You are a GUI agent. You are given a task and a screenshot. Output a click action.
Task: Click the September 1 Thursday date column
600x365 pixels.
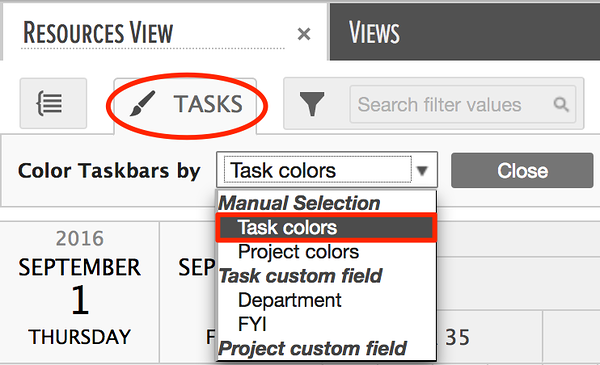(x=80, y=292)
